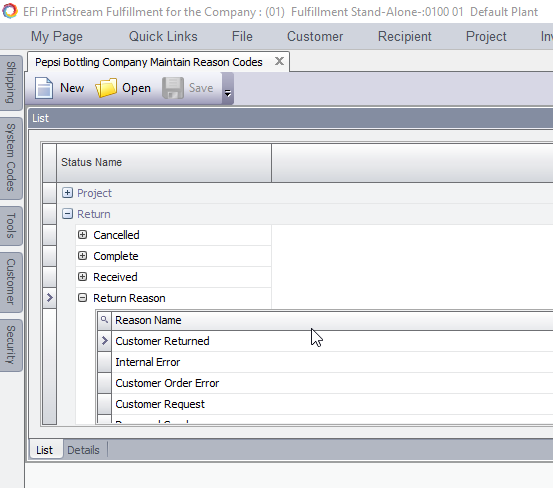The width and height of the screenshot is (553, 488).
Task: Close the Maintain Reason Codes tab
Action: click(x=279, y=61)
